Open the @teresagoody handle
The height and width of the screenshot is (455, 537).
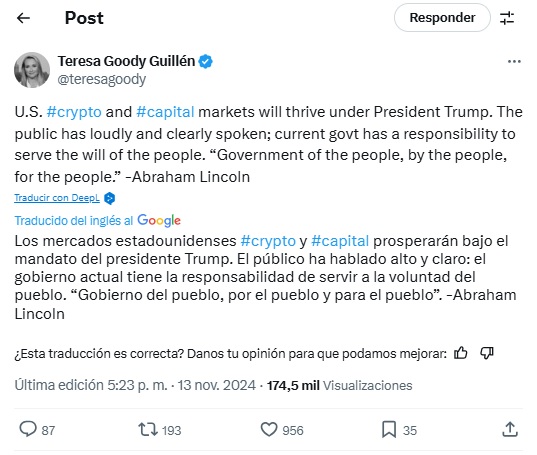point(102,79)
